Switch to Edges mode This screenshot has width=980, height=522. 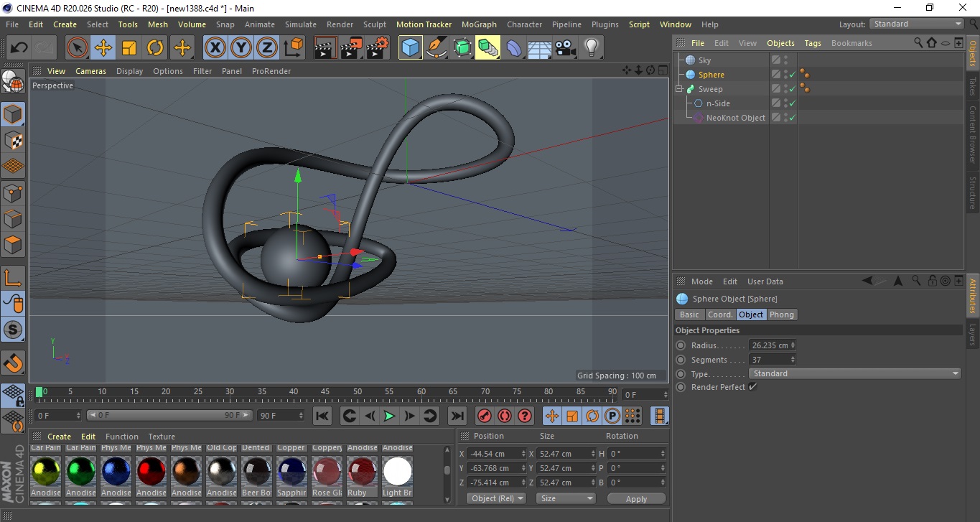tap(13, 218)
